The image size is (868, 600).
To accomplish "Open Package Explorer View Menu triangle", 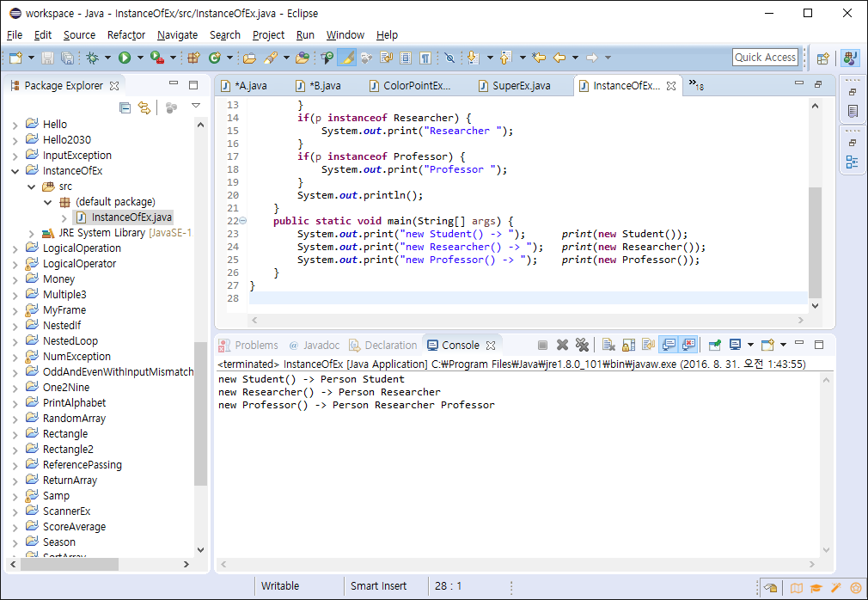I will [195, 106].
